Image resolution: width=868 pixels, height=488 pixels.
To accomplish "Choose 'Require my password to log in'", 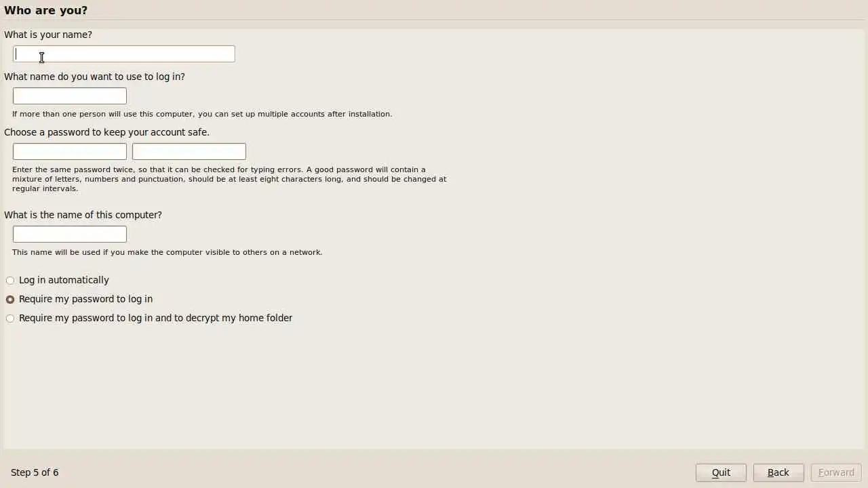I will 79,299.
